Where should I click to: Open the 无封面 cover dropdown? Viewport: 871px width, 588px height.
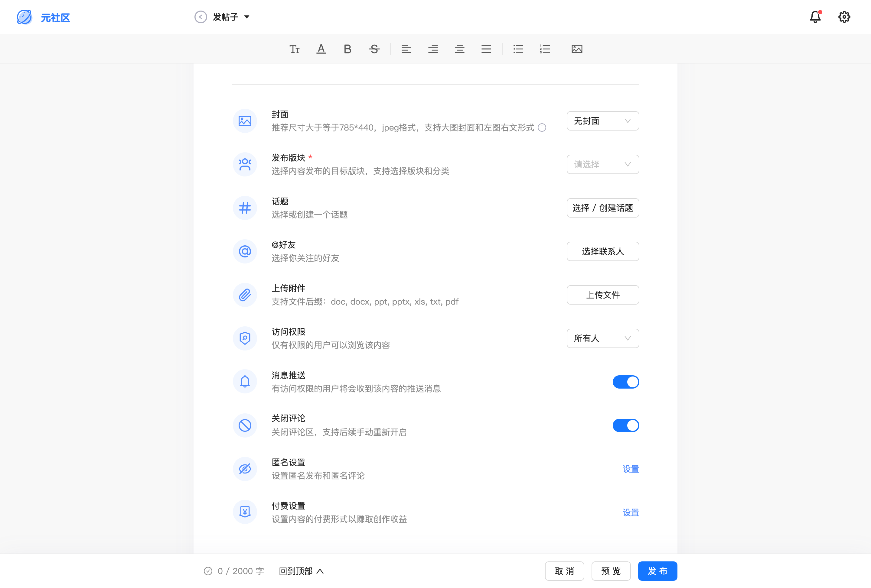tap(602, 121)
